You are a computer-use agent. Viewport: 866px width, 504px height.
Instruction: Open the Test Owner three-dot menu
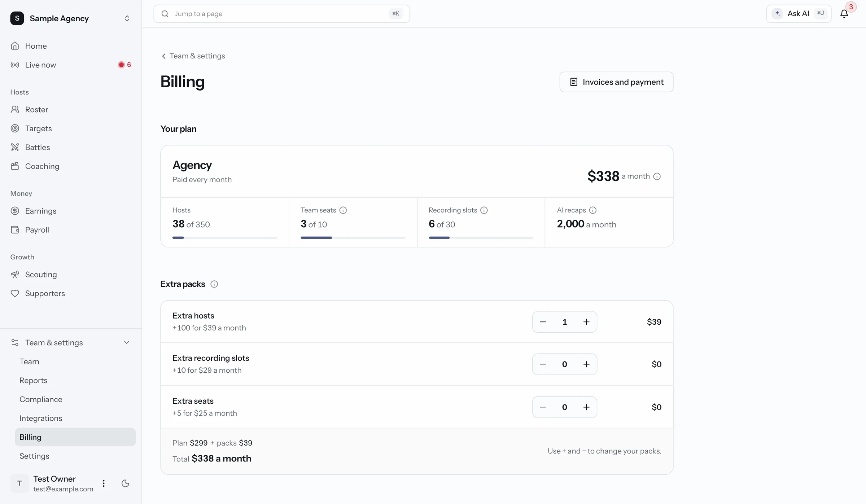(104, 483)
